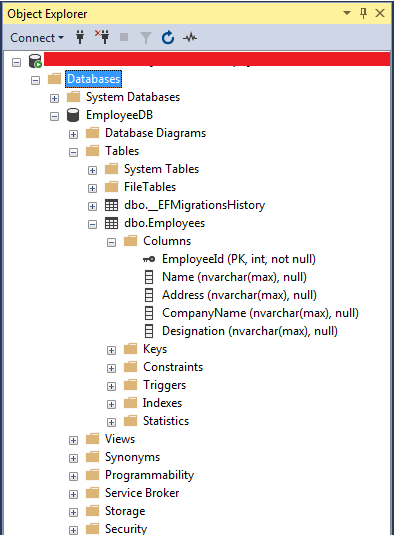Viewport: 394px width, 537px height.
Task: Open the Window Position dropdown arrow
Action: pyautogui.click(x=347, y=13)
